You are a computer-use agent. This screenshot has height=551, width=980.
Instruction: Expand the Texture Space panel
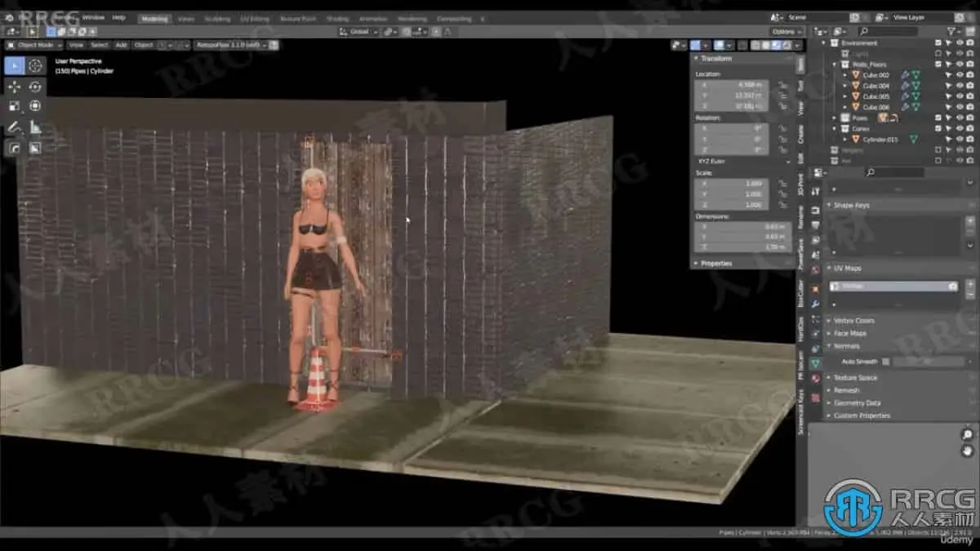830,378
